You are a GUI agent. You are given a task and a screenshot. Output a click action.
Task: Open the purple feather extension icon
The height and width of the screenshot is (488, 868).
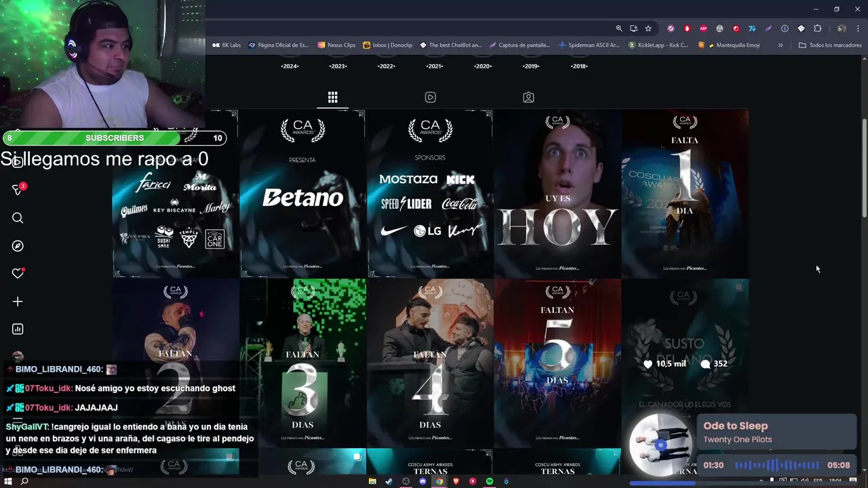pos(768,28)
